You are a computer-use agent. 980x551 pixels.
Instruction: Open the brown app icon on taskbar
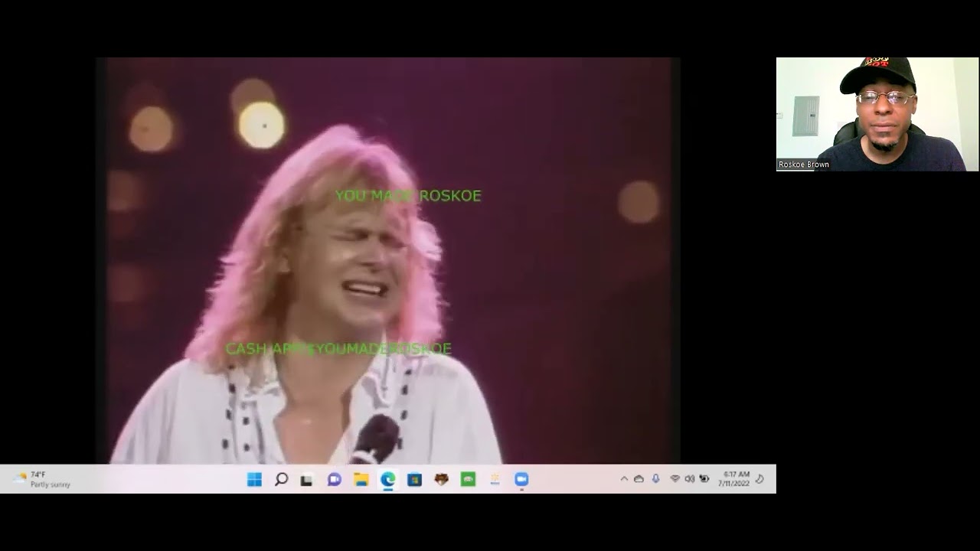441,479
